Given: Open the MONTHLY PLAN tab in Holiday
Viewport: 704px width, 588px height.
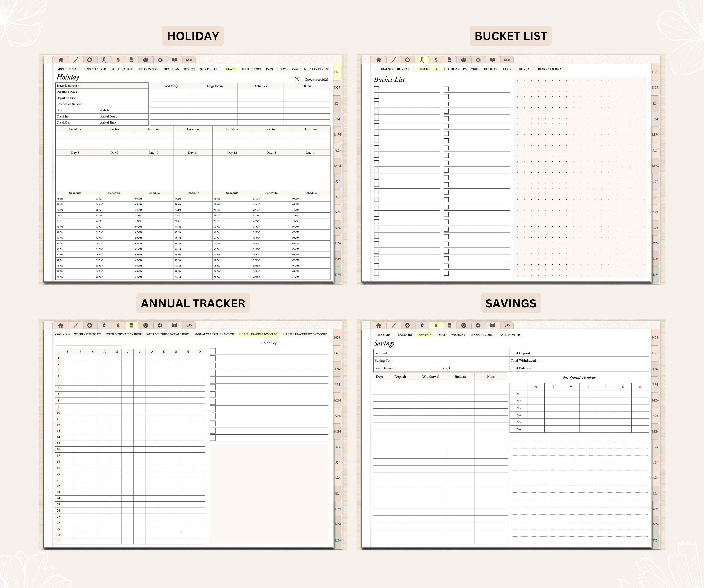Looking at the screenshot, I should [x=68, y=69].
